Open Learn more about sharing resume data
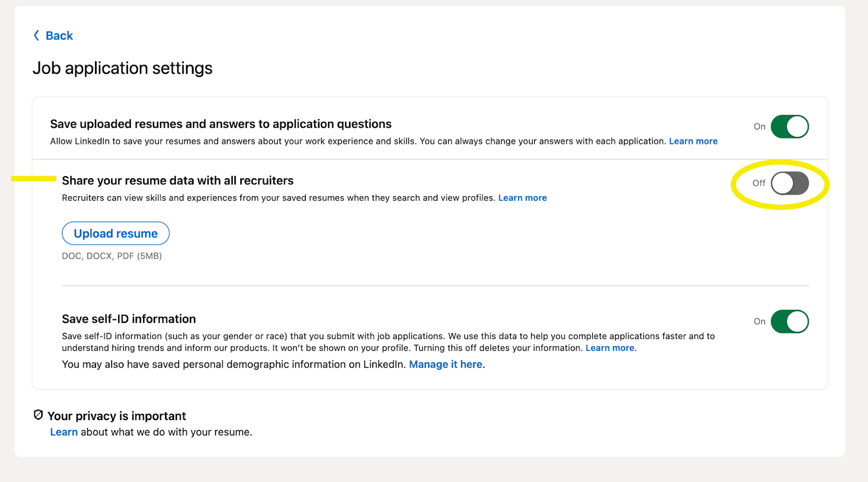868x482 pixels. click(x=522, y=198)
